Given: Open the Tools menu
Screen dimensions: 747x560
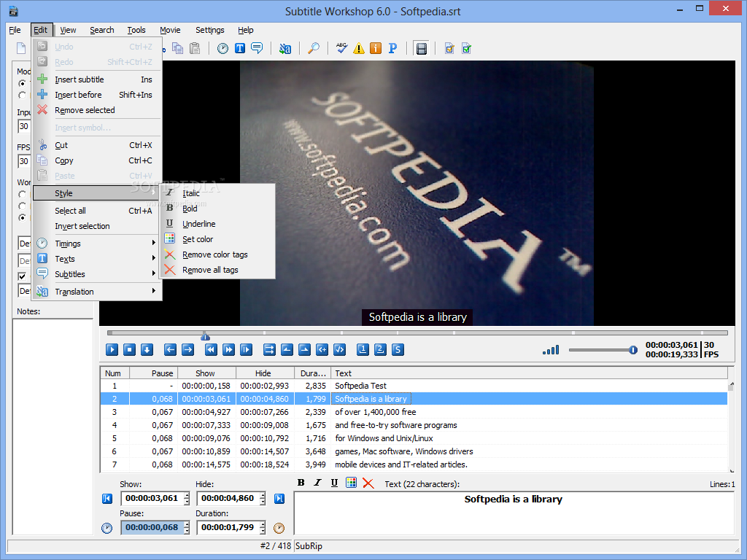Looking at the screenshot, I should click(136, 30).
